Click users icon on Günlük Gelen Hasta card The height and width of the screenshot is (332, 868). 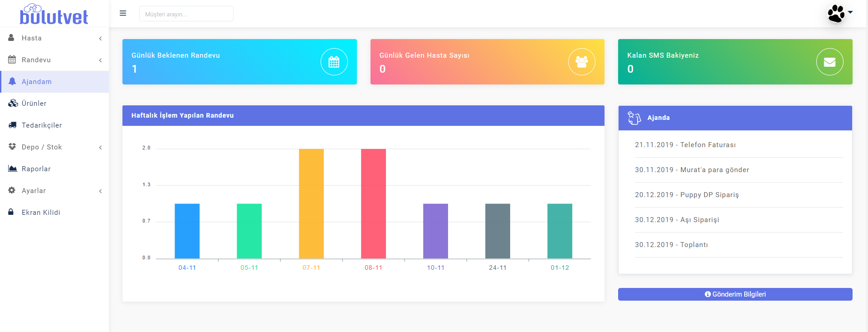[582, 62]
